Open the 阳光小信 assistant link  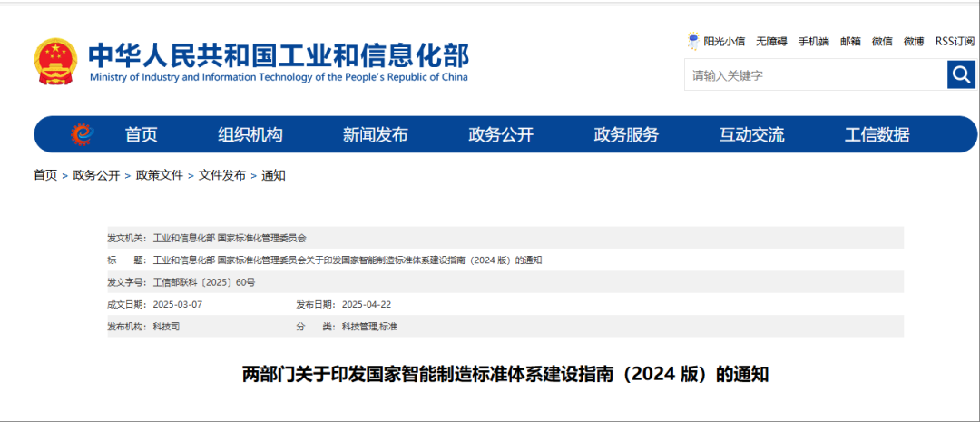point(724,42)
